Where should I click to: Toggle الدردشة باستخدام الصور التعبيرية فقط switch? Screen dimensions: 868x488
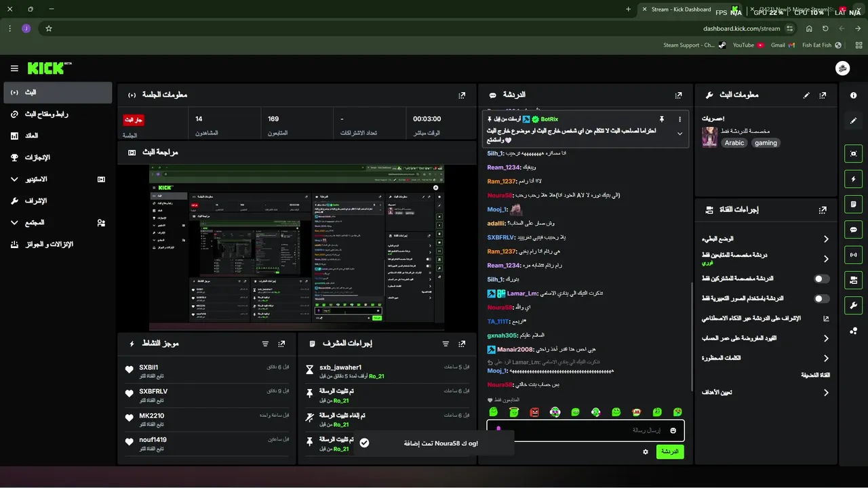point(821,298)
